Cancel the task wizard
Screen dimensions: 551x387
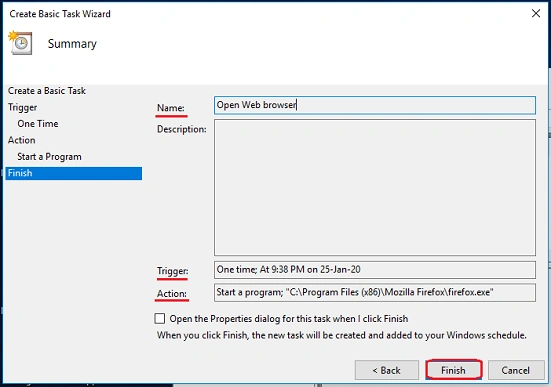pos(516,370)
